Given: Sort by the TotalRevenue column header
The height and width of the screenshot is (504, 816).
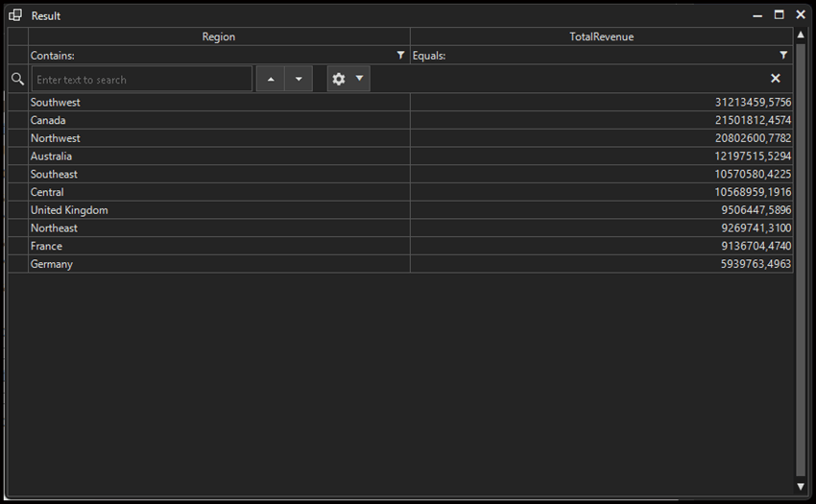Looking at the screenshot, I should [602, 36].
